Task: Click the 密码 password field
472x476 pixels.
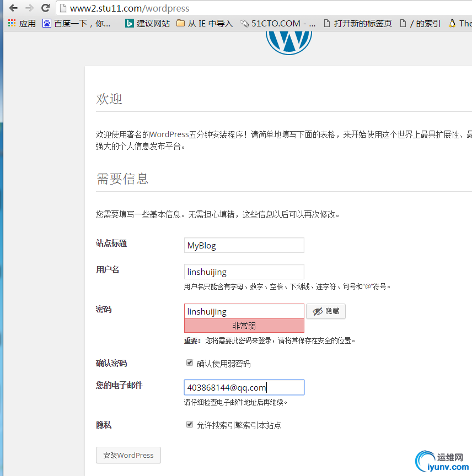Action: (x=244, y=311)
